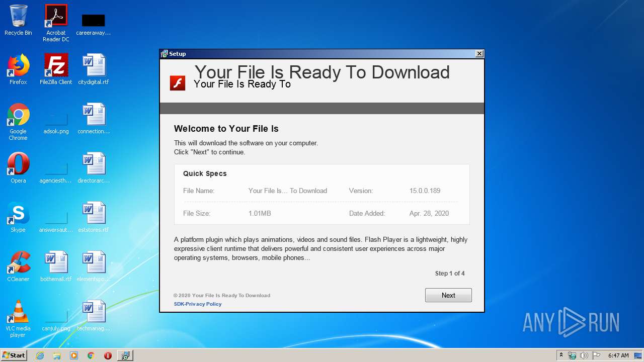Launch Acrobat Reader DC from desktop
Image resolution: width=644 pixels, height=362 pixels.
click(x=56, y=23)
